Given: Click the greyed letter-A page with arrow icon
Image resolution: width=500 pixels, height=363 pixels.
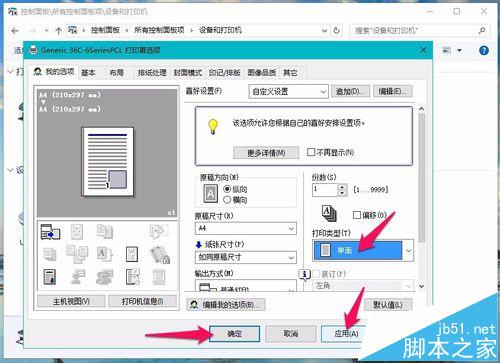Looking at the screenshot, I should tap(104, 254).
